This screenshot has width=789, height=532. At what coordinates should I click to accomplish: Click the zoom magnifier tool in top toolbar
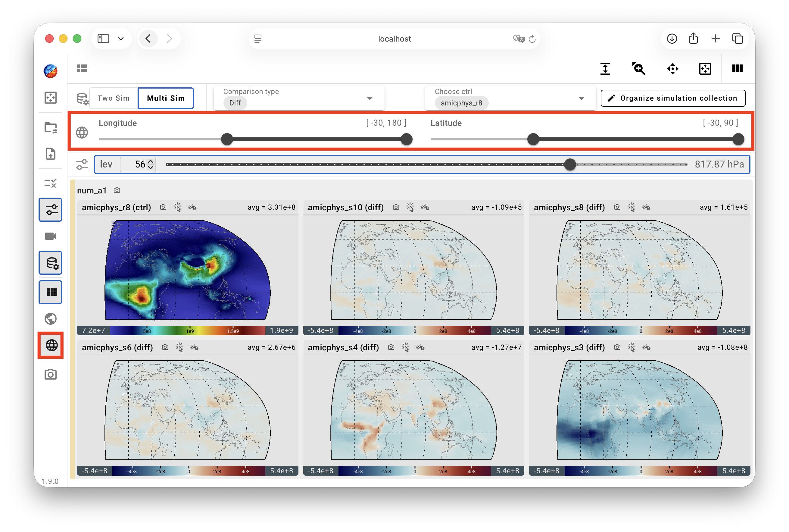(x=639, y=69)
